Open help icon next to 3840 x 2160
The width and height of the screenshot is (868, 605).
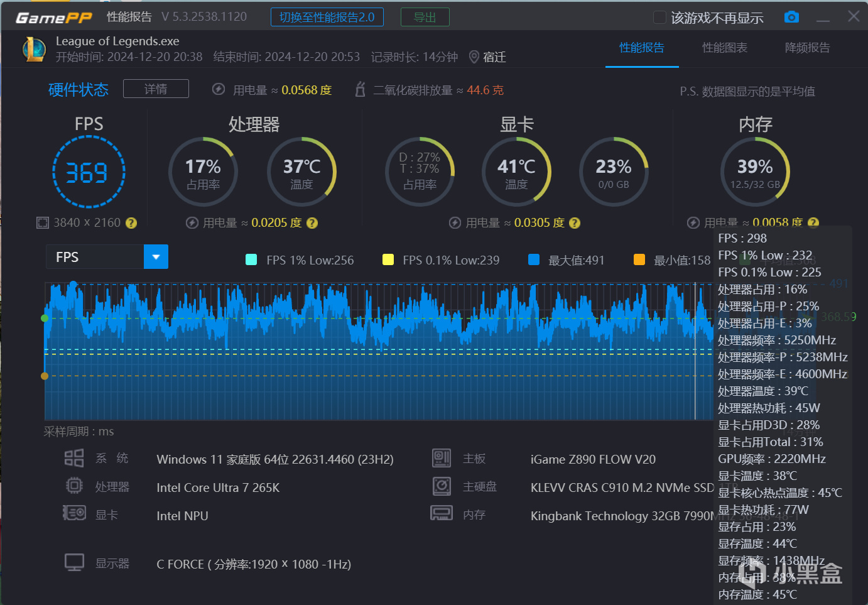pyautogui.click(x=131, y=222)
